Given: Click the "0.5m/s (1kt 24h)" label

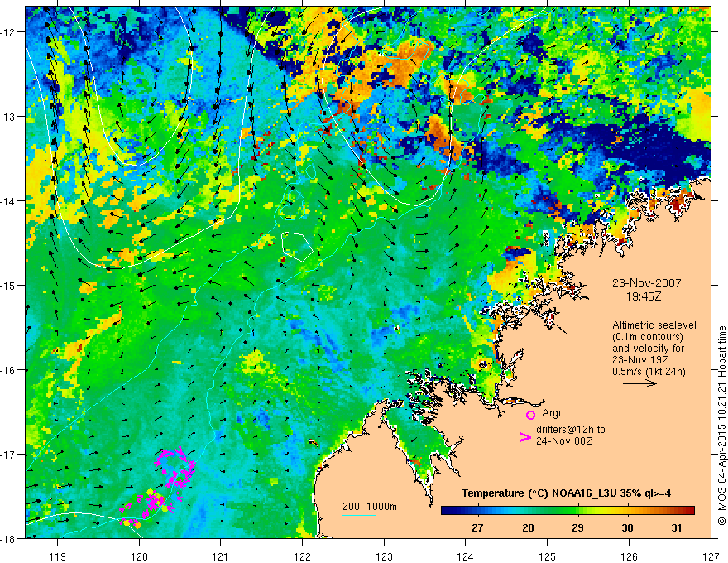Looking at the screenshot, I should click(x=649, y=372).
